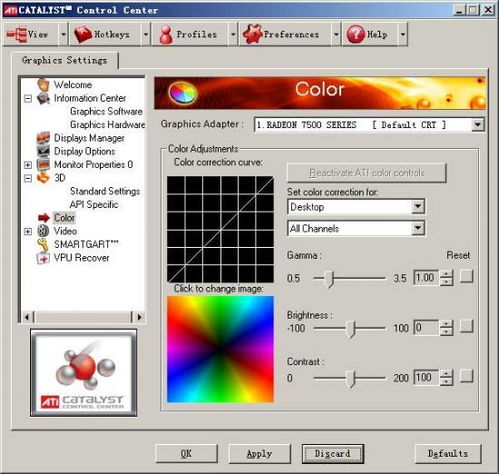499x474 pixels.
Task: Collapse the Information Center node
Action: click(x=28, y=98)
